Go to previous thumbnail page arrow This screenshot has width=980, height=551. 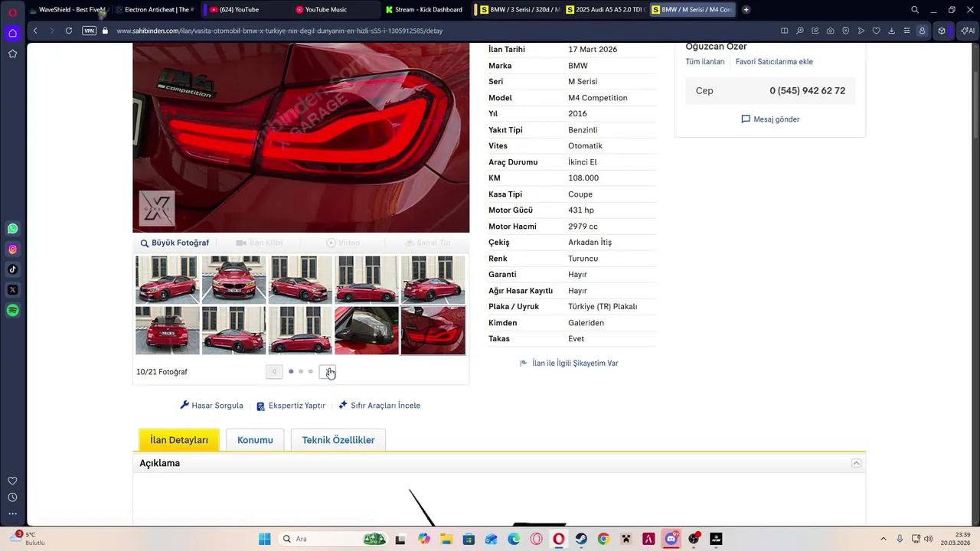274,372
